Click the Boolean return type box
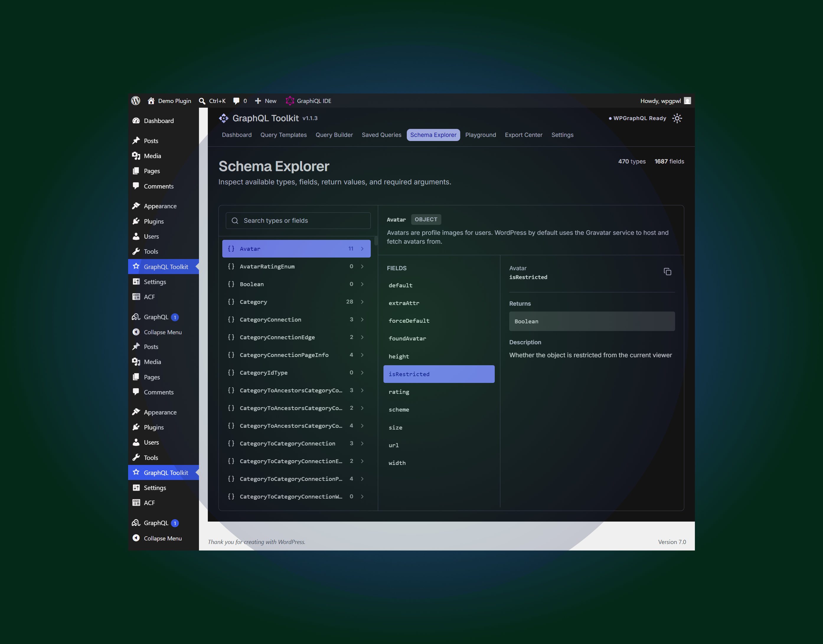The width and height of the screenshot is (823, 644). tap(592, 321)
